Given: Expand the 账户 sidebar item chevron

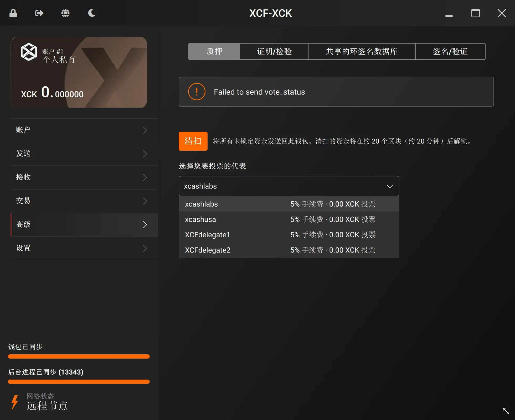Looking at the screenshot, I should [145, 130].
